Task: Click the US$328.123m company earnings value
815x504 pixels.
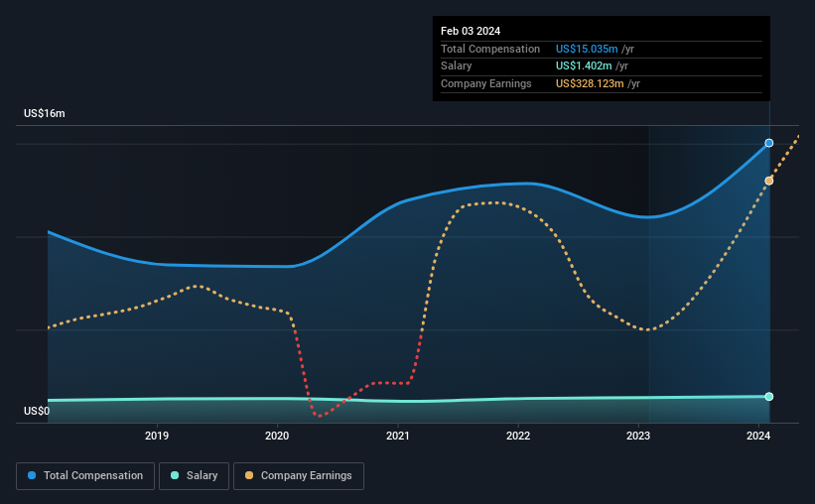Action: [590, 83]
